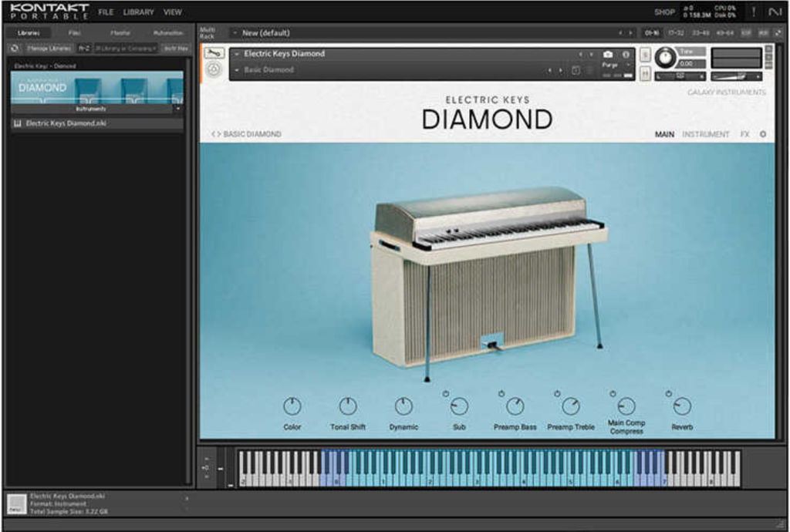Click the Basic Diamond preset browser label
790x532 pixels.
pyautogui.click(x=252, y=134)
